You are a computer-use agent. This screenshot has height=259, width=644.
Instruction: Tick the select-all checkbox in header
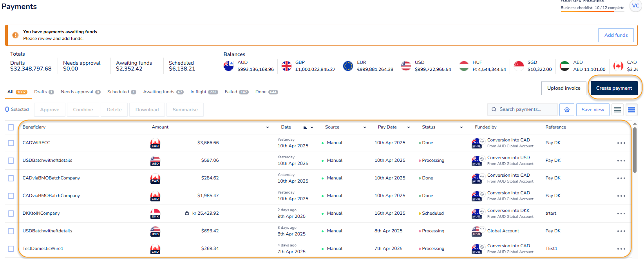[11, 127]
